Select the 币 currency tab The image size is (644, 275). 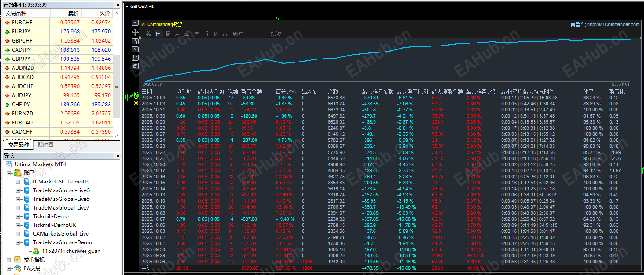click(206, 34)
